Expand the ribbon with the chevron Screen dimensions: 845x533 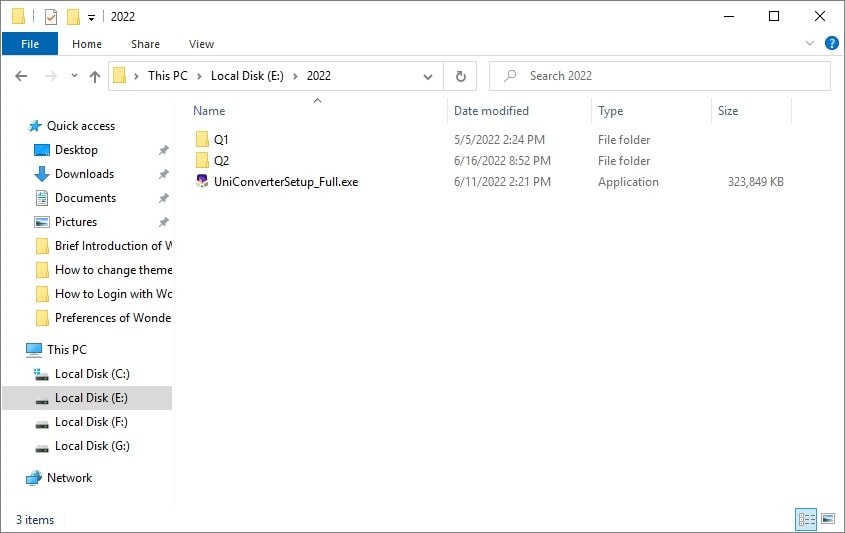[809, 43]
